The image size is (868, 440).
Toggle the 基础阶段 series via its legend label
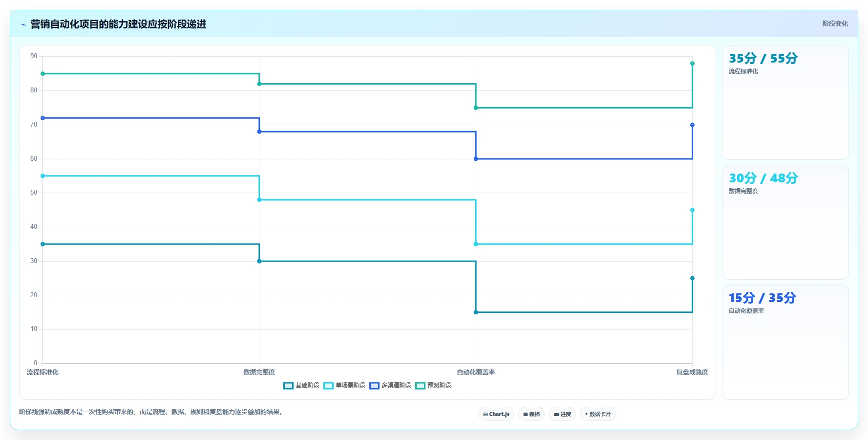click(307, 385)
